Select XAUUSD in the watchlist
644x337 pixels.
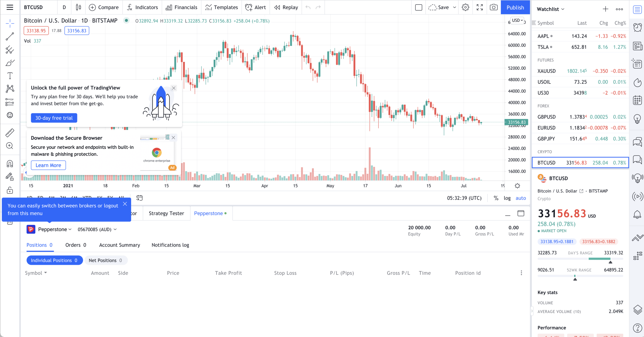[580, 71]
